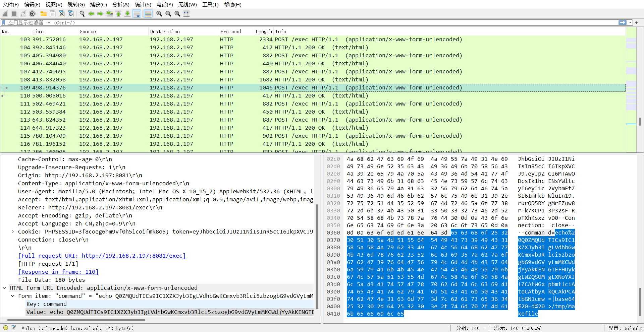The image size is (644, 332).
Task: Click the filter bookmark icon
Action: point(4,22)
